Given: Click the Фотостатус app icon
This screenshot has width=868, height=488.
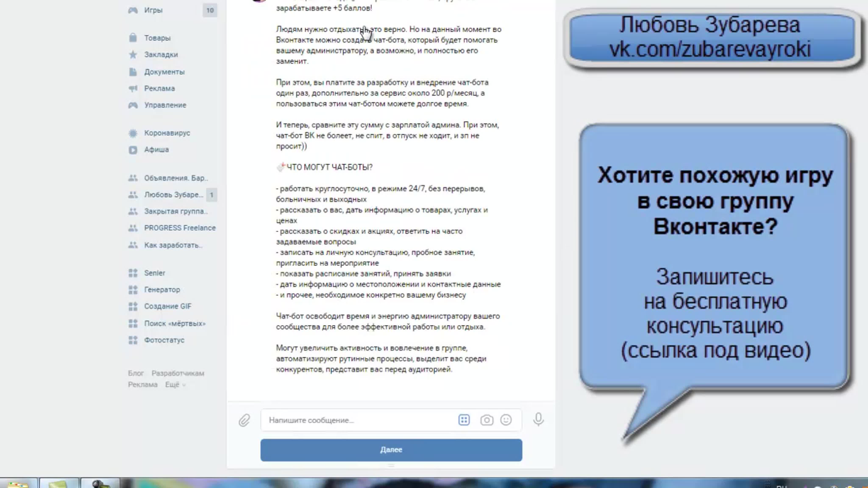Looking at the screenshot, I should 133,340.
